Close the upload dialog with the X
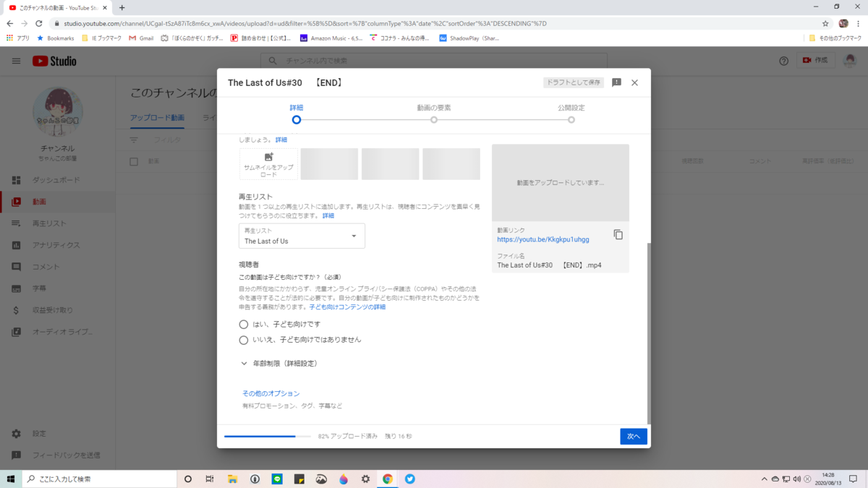This screenshot has height=488, width=868. 634,82
